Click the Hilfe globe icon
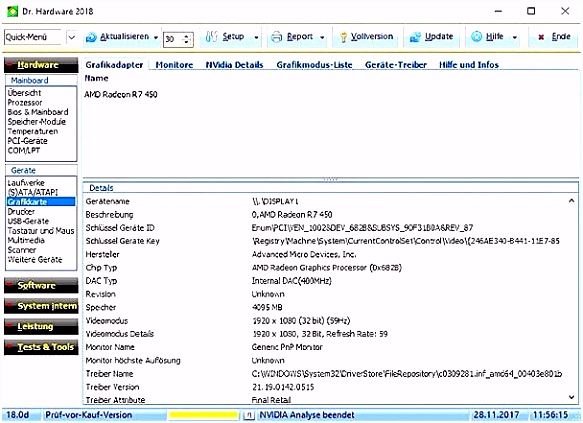Viewport: 583px width, 423px height. [476, 36]
